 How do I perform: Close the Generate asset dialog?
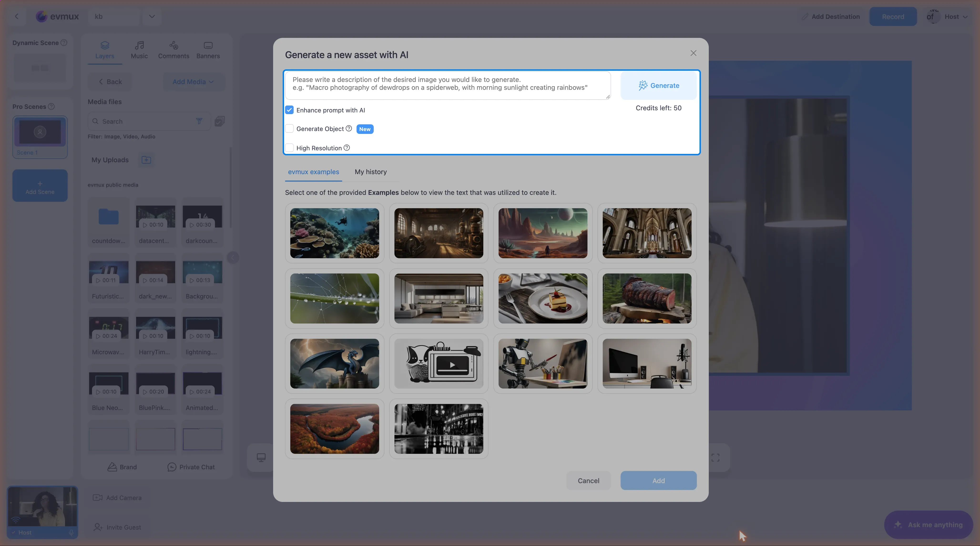(x=693, y=53)
